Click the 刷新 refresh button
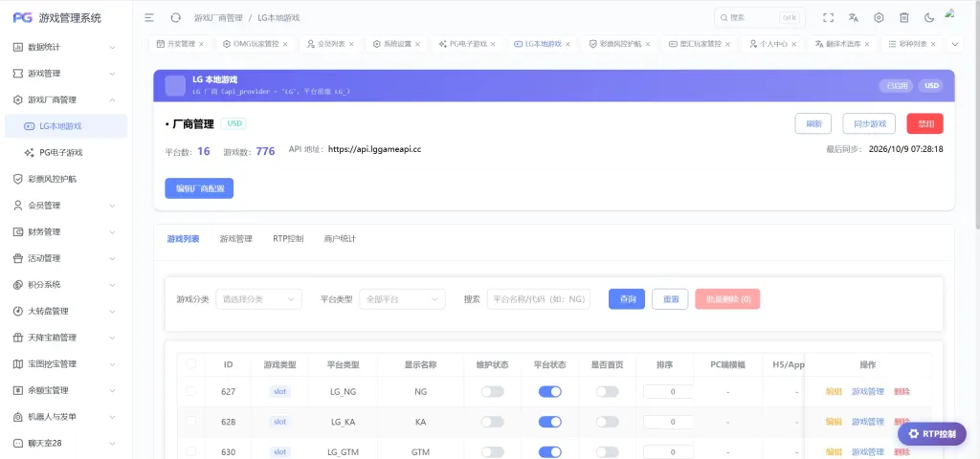 (813, 123)
